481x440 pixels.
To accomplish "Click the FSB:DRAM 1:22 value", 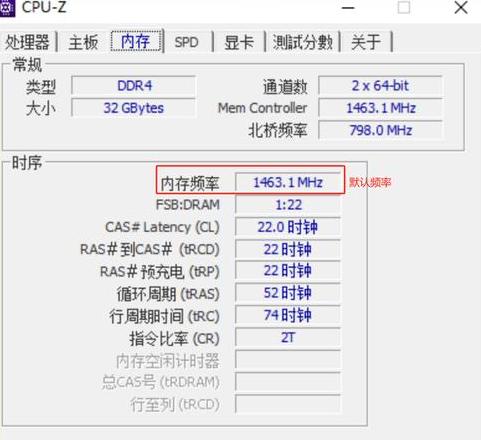I will [x=288, y=205].
